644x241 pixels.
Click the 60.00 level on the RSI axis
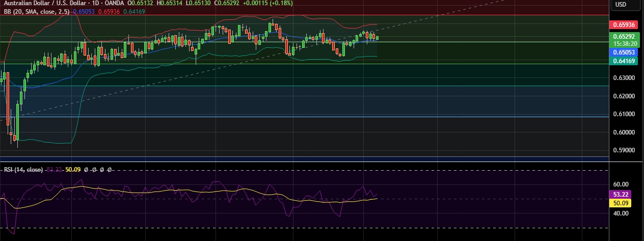click(x=621, y=184)
